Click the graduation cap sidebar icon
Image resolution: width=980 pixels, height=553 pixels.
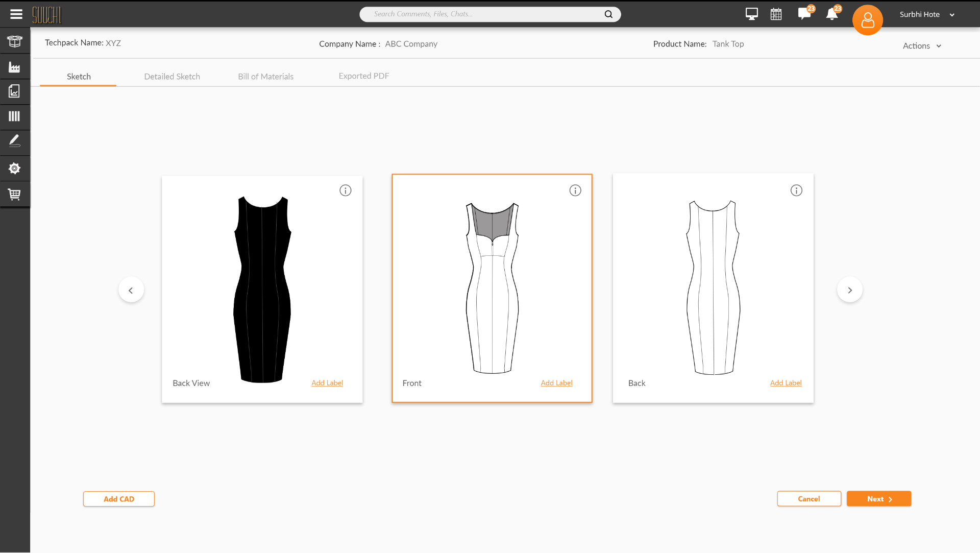pyautogui.click(x=15, y=41)
